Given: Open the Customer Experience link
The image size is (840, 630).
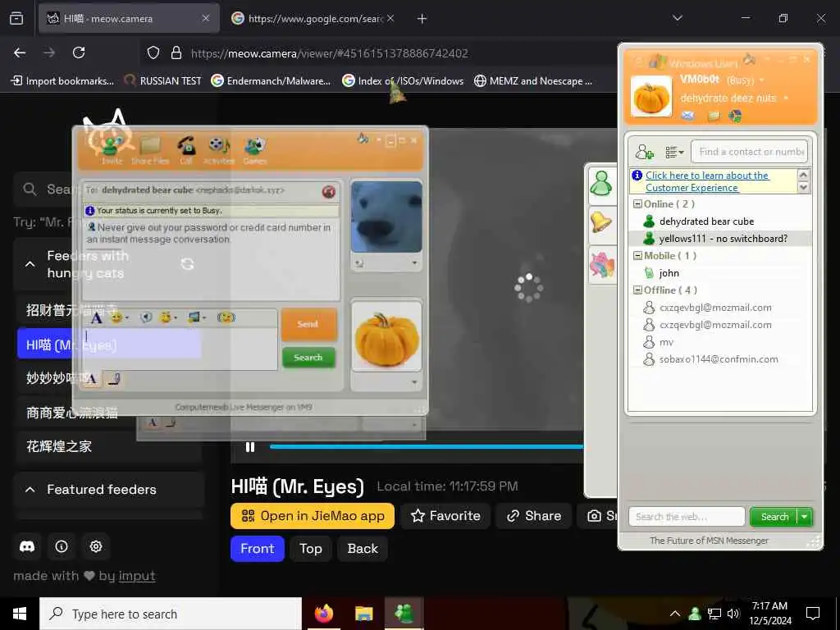Looking at the screenshot, I should [706, 181].
